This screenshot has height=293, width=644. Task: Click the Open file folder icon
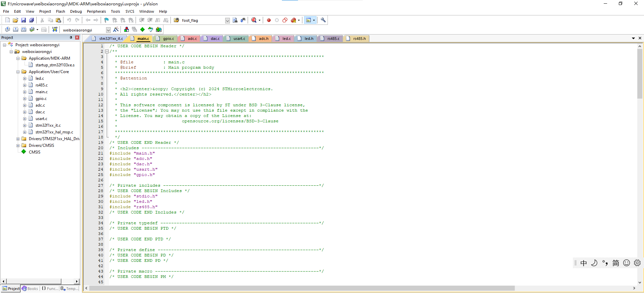[15, 20]
